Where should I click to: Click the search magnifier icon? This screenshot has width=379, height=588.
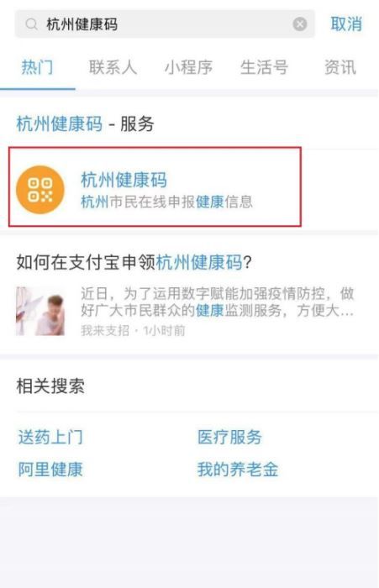tap(32, 24)
